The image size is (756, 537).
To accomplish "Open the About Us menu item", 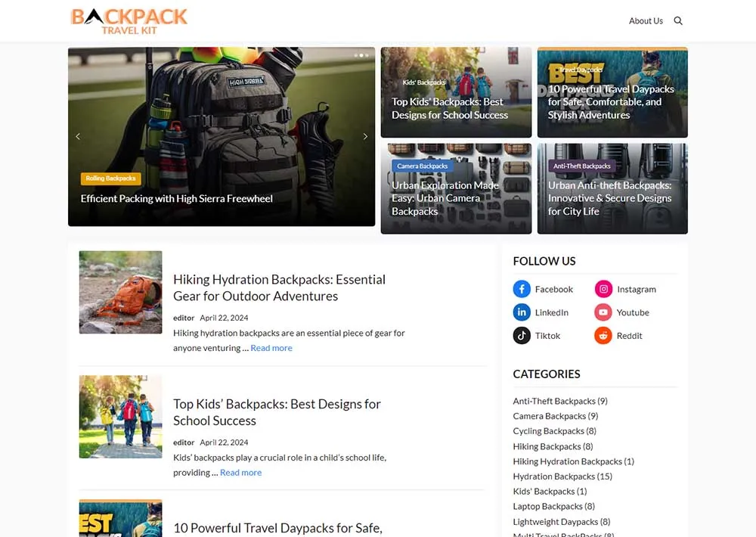I will pyautogui.click(x=646, y=21).
